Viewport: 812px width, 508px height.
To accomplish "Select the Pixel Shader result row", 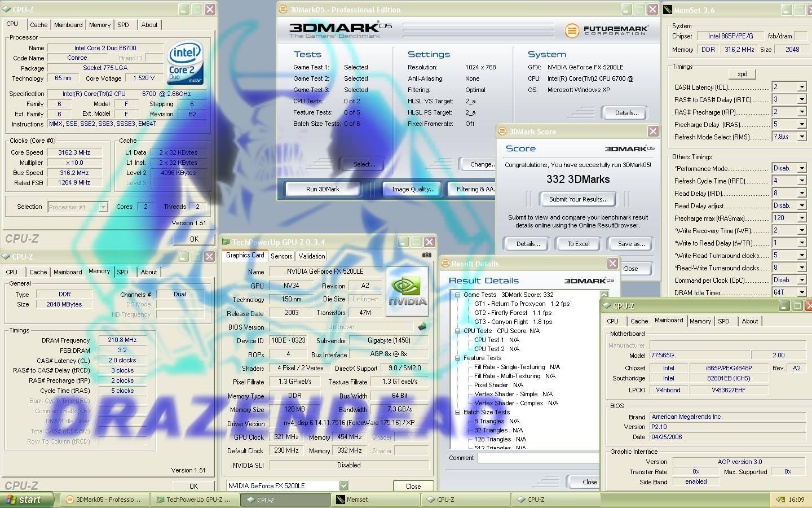I will pyautogui.click(x=498, y=385).
